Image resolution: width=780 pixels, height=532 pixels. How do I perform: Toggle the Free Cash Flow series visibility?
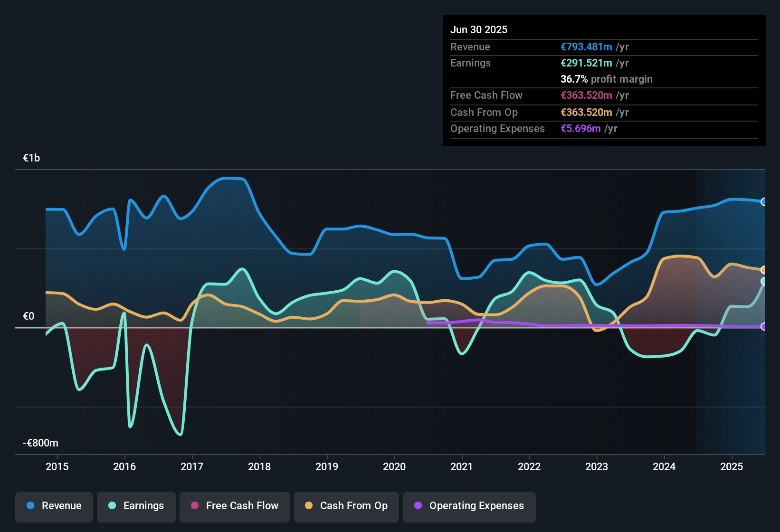(234, 506)
